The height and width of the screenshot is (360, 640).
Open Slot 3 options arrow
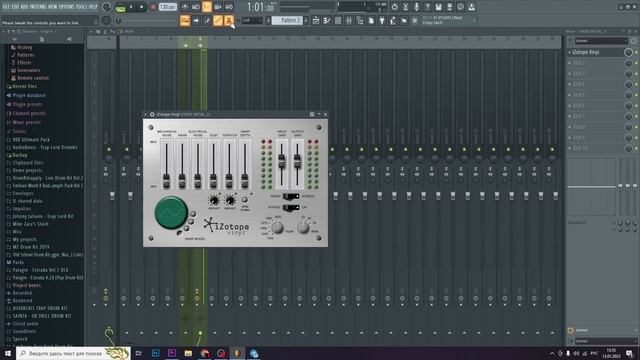(x=570, y=73)
